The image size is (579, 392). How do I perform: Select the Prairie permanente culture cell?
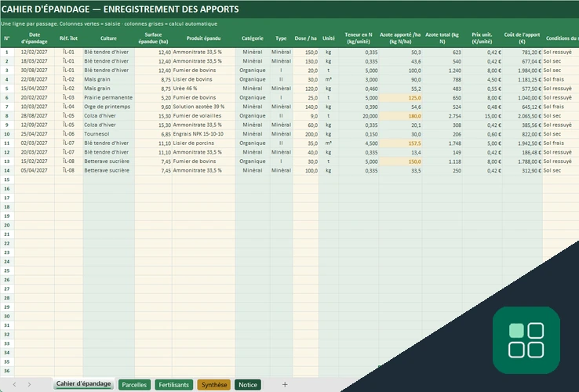108,97
